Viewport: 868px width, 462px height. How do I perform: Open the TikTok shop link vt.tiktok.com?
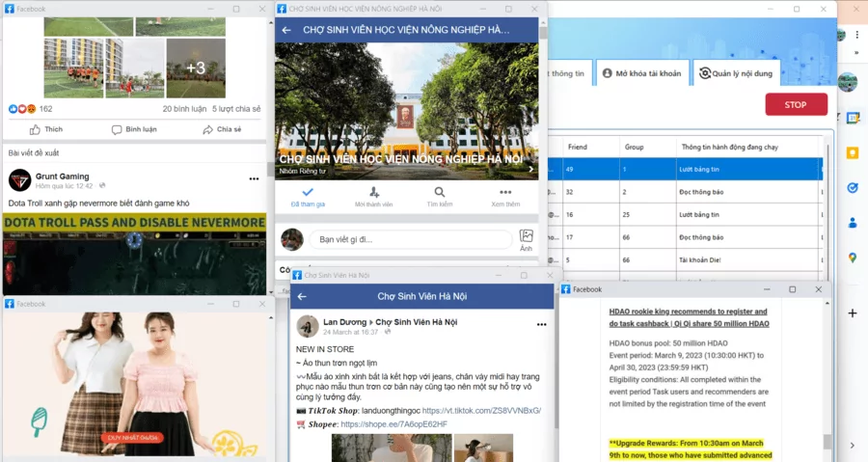481,411
